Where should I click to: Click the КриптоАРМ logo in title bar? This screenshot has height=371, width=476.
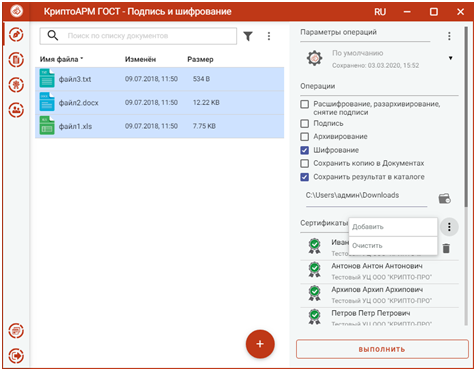pyautogui.click(x=16, y=11)
